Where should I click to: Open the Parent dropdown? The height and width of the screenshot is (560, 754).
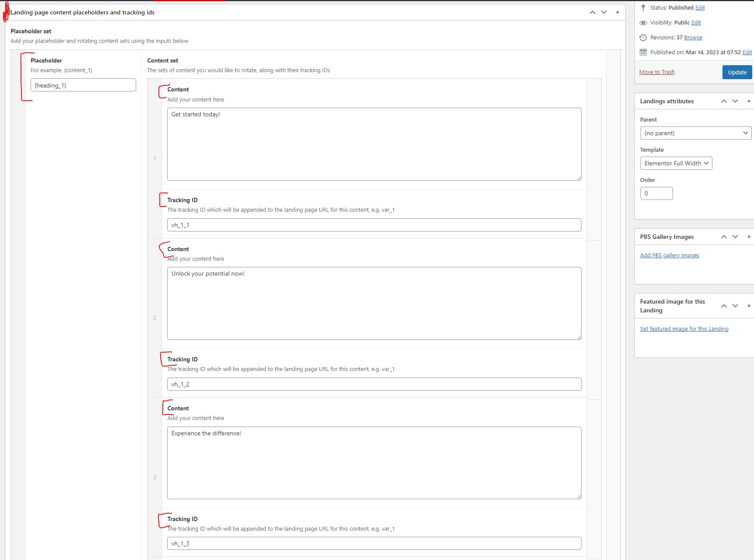click(696, 133)
